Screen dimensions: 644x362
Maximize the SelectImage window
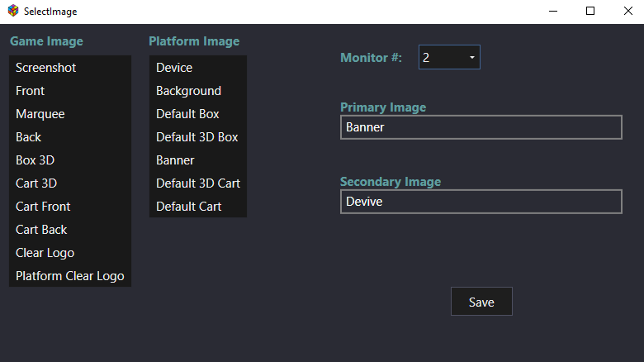(590, 11)
